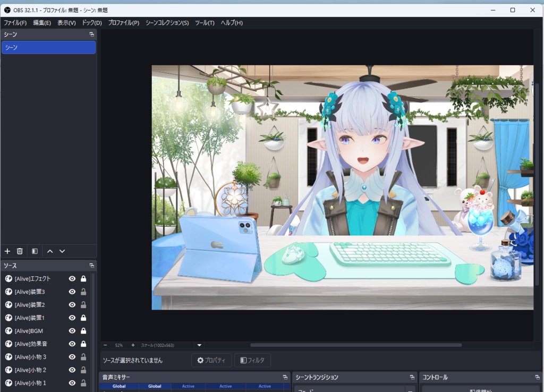Toggle the lock on [Alive]装置1 source
The width and height of the screenshot is (544, 392).
tap(83, 317)
